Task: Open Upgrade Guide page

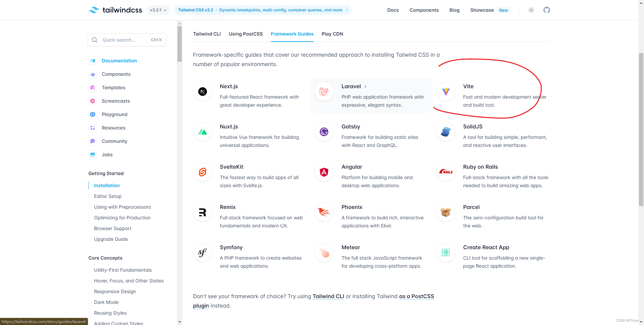Action: 111,239
